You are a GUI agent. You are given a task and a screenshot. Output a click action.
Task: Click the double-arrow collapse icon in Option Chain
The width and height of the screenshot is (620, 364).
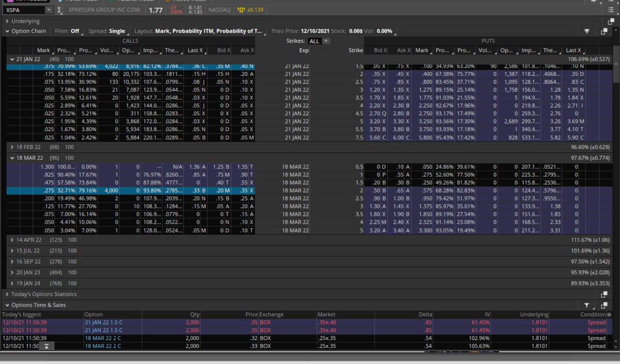point(586,31)
